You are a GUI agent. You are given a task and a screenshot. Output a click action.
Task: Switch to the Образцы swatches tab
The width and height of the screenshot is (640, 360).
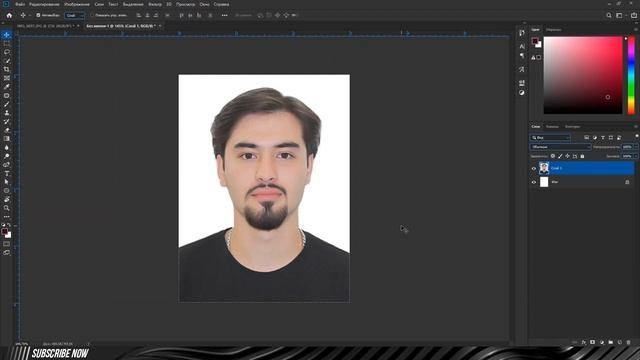553,30
